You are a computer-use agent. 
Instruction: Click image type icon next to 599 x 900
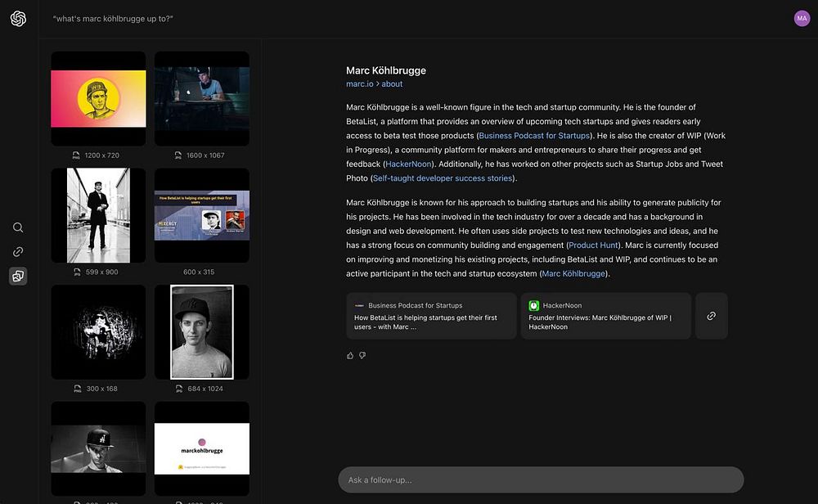click(77, 272)
